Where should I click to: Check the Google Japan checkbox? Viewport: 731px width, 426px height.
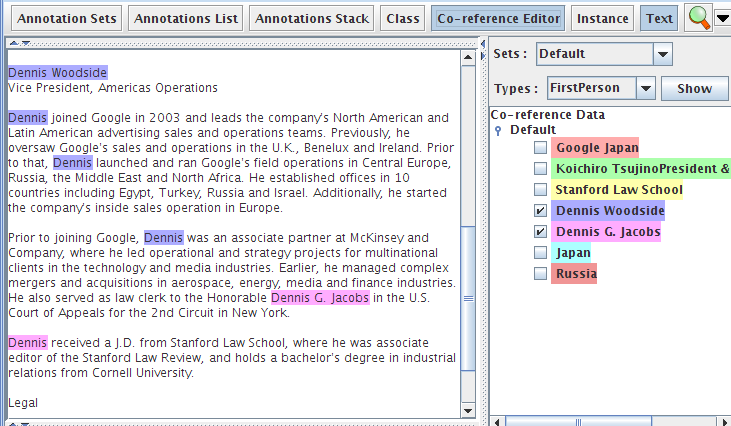tap(540, 148)
